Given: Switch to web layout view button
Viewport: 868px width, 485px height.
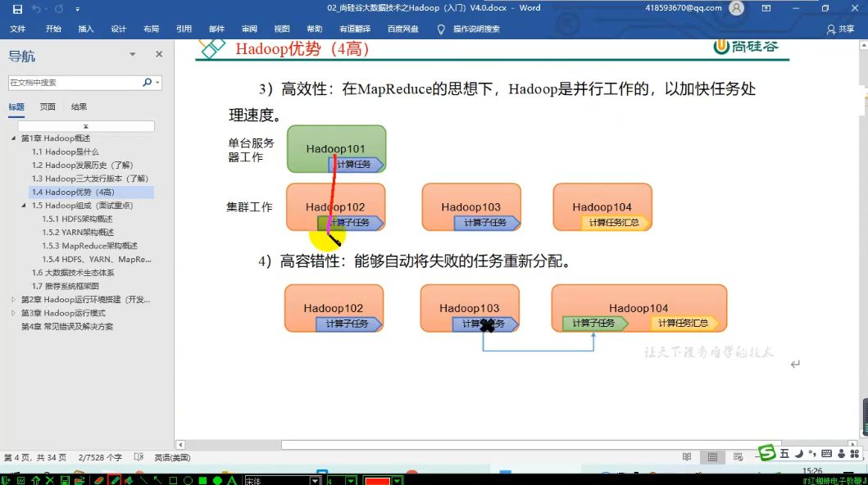Looking at the screenshot, I should click(737, 457).
